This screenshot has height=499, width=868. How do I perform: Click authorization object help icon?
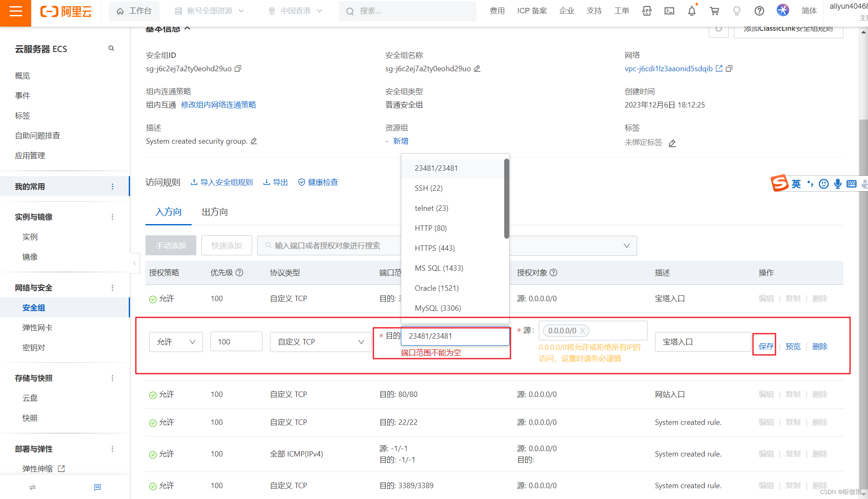[553, 272]
